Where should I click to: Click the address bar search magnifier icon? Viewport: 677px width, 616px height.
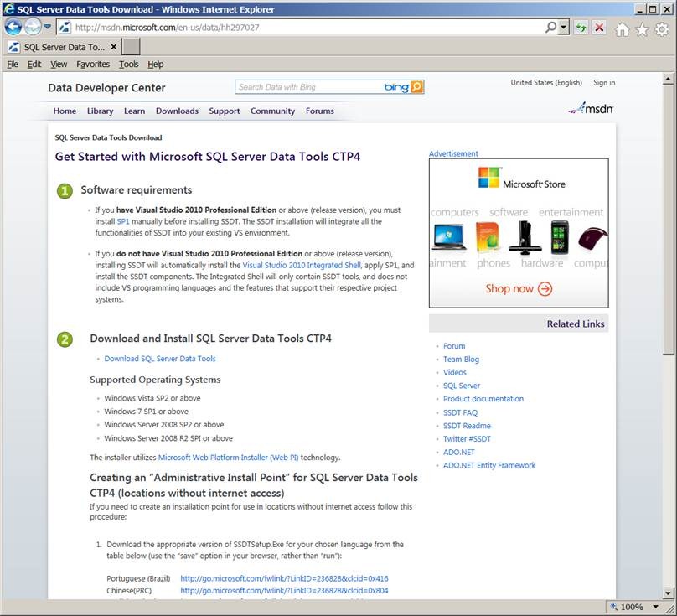(550, 28)
